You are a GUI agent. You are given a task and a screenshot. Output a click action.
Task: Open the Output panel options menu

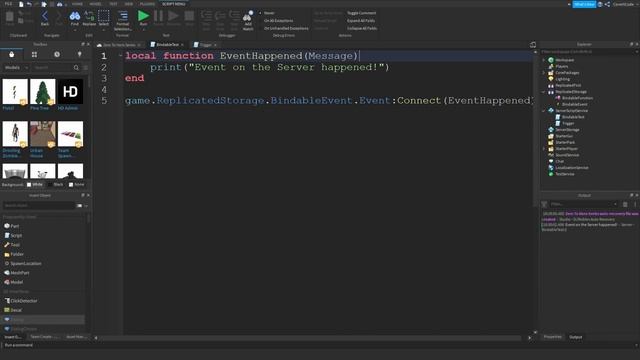coord(635,204)
